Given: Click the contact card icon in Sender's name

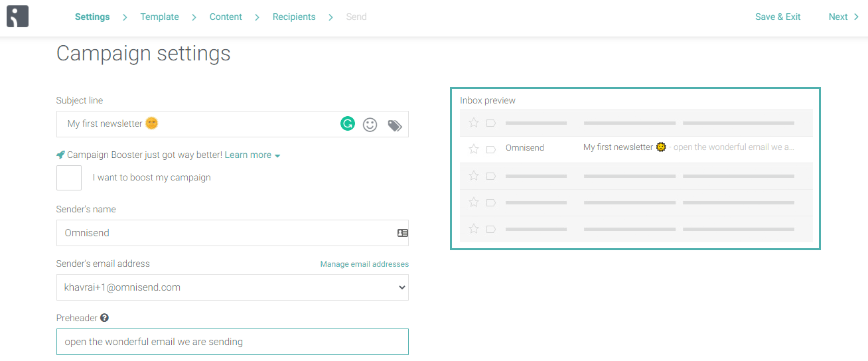Looking at the screenshot, I should (403, 233).
